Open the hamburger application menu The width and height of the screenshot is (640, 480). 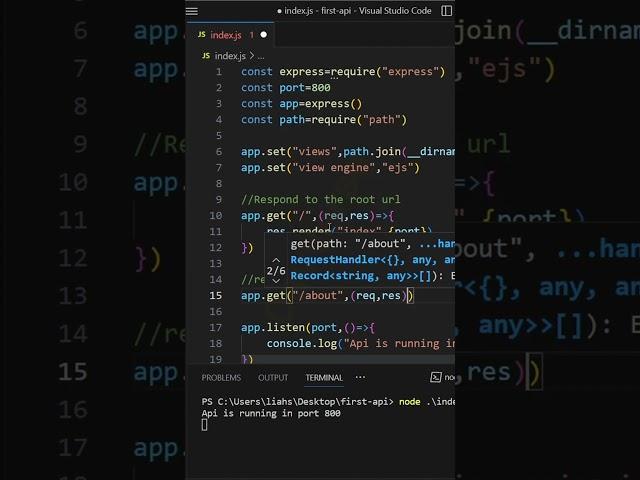193,11
